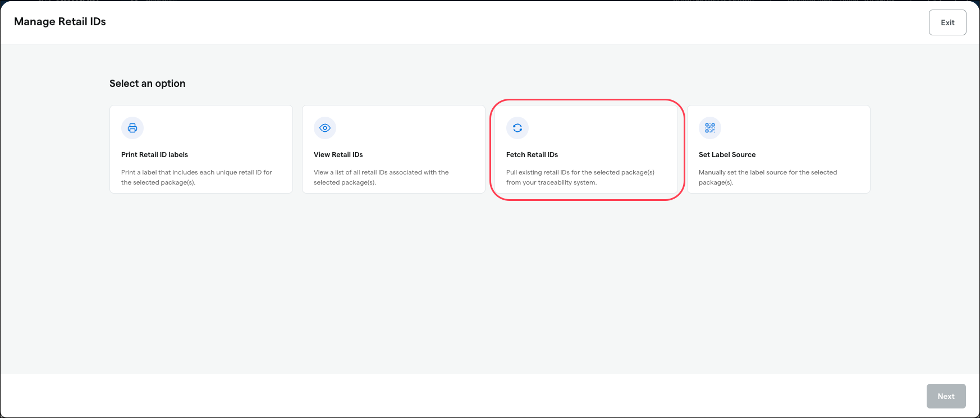Image resolution: width=980 pixels, height=418 pixels.
Task: Choose the View Retail IDs title
Action: [338, 155]
